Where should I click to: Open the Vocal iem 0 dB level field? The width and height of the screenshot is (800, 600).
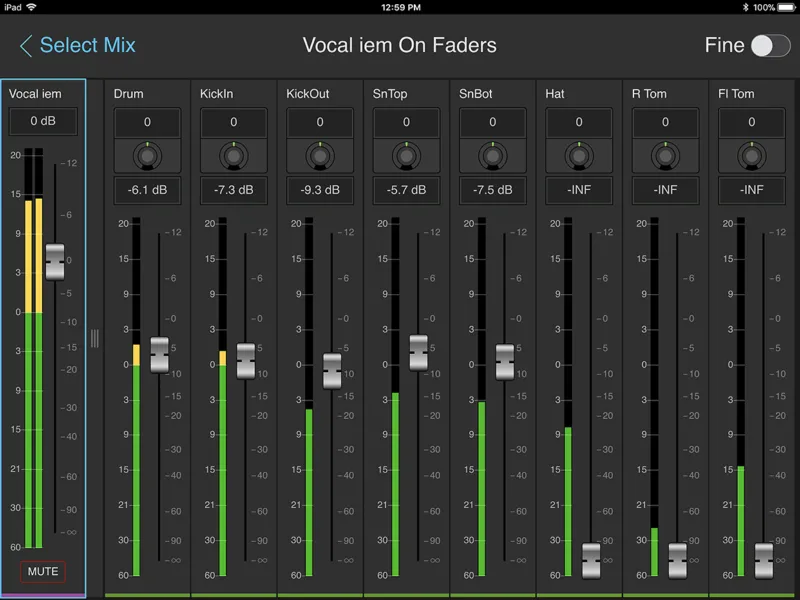click(x=43, y=121)
